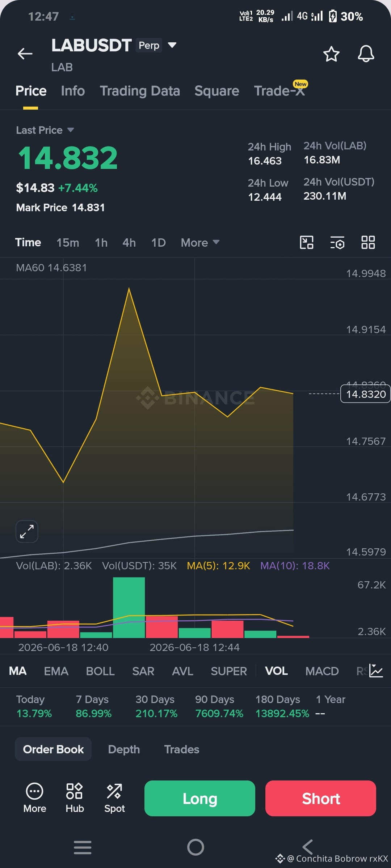Open the More menu icon
Viewport: 391px width, 868px height.
[x=35, y=798]
